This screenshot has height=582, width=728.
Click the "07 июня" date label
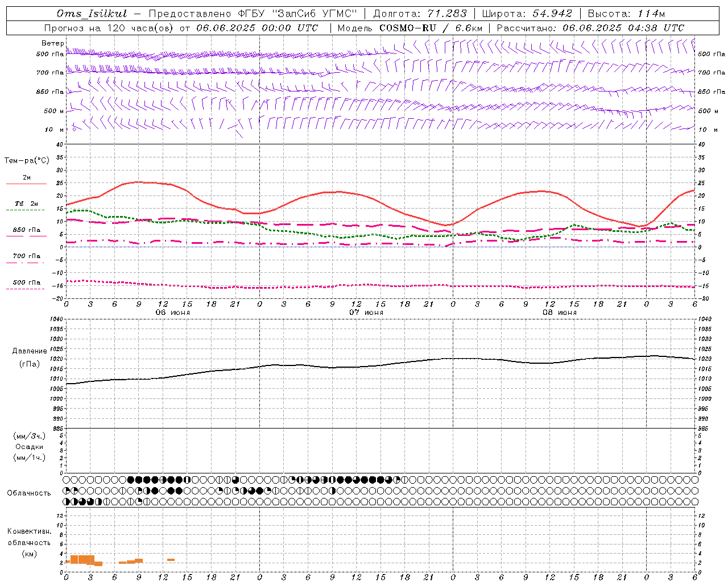pos(366,313)
